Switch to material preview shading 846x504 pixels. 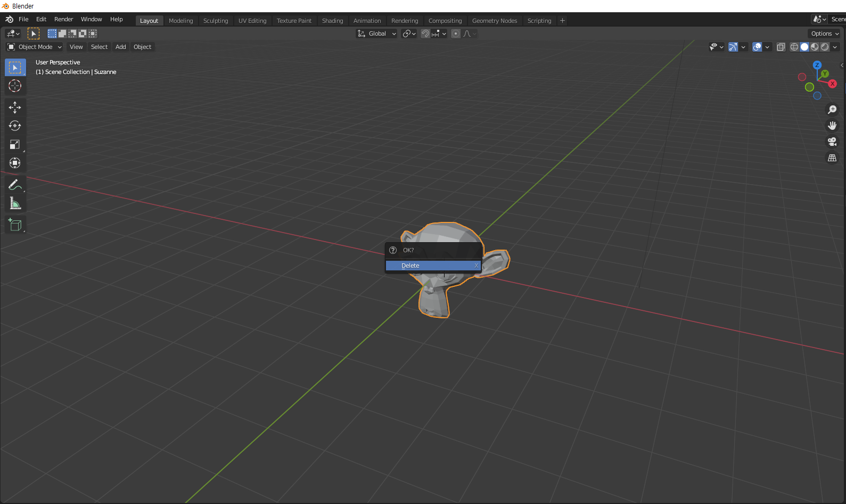[x=815, y=47]
